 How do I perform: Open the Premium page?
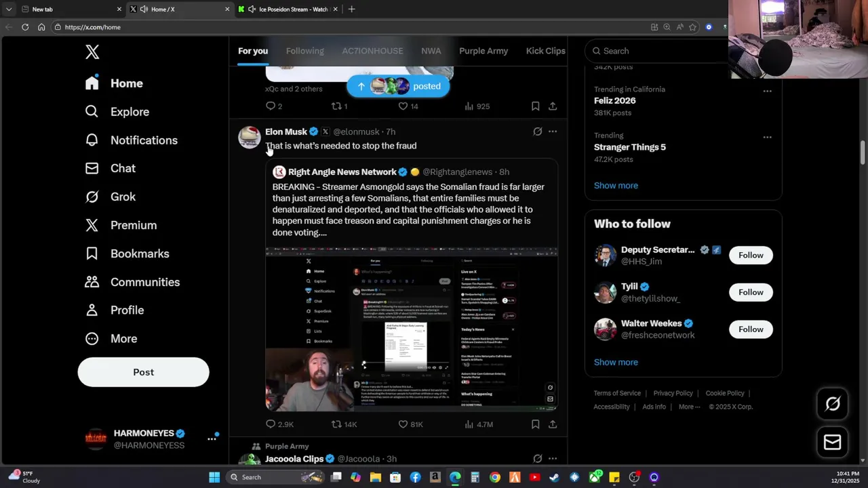[x=121, y=225]
